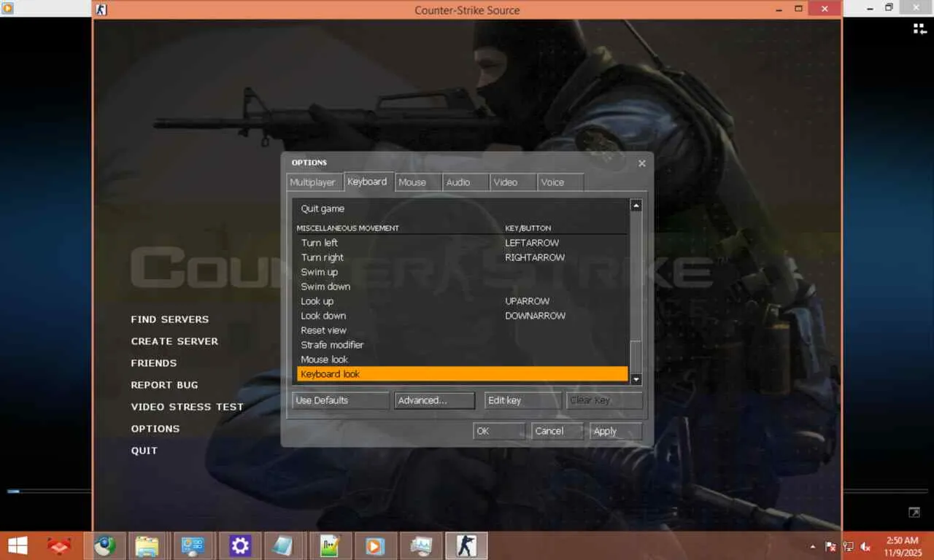The image size is (934, 560).
Task: Select the Counter-Strike taskbar icon
Action: [x=466, y=545]
